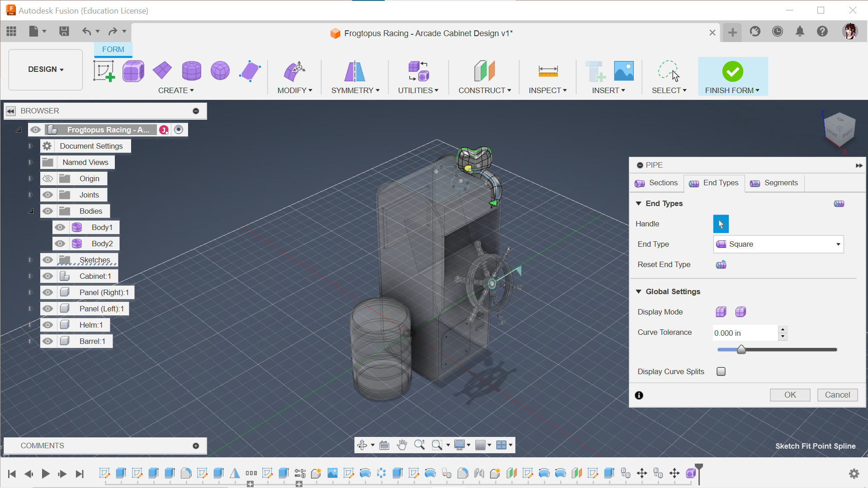Click the Handle selection arrow button
The width and height of the screenshot is (868, 488).
[x=721, y=224]
